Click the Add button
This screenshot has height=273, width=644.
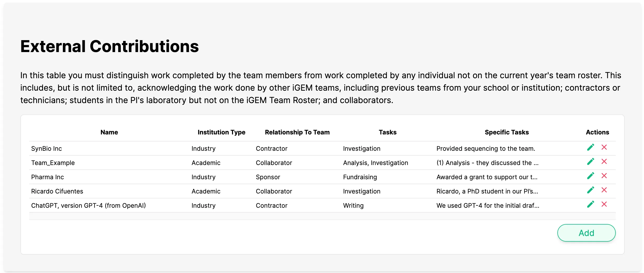click(x=586, y=233)
